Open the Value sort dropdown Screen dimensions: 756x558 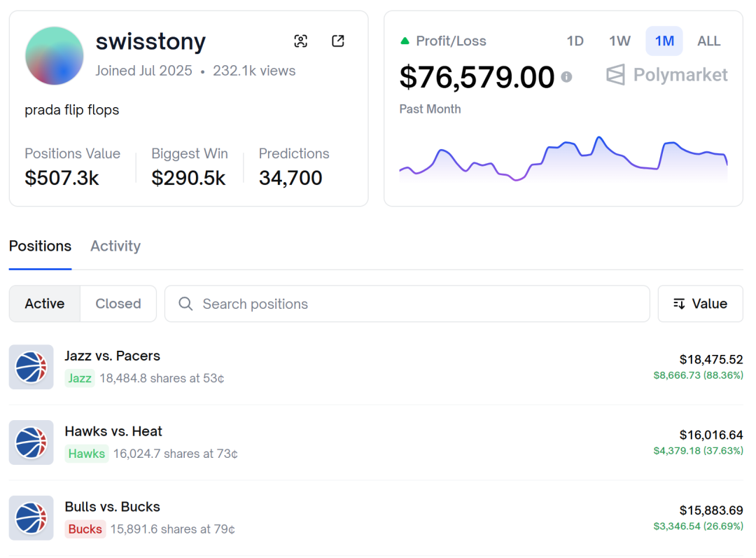[x=700, y=304]
